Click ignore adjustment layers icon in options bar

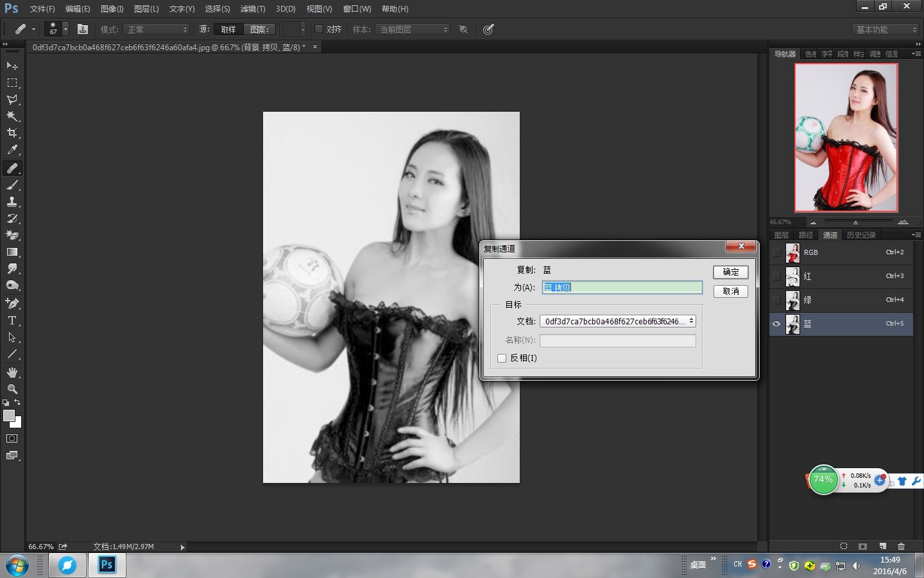(463, 29)
